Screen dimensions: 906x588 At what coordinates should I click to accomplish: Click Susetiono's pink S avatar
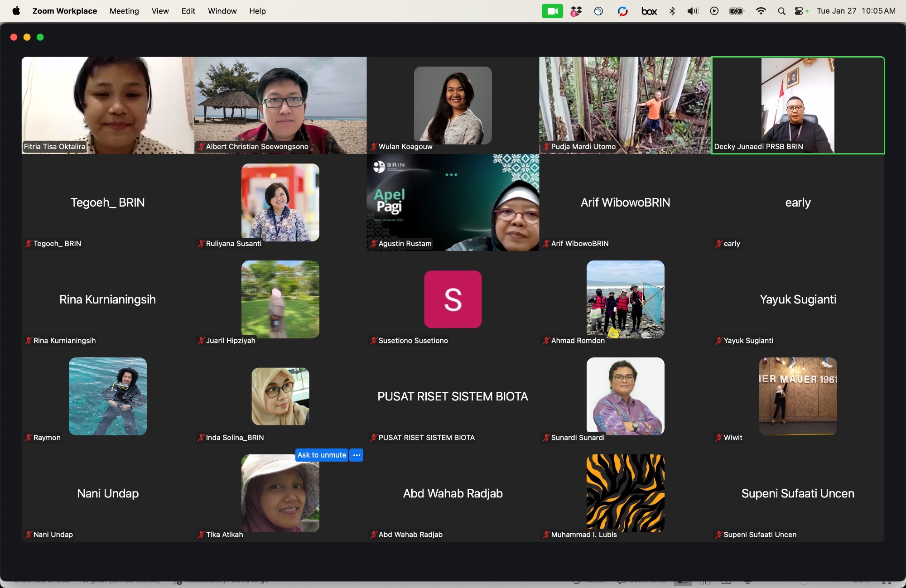pyautogui.click(x=453, y=299)
